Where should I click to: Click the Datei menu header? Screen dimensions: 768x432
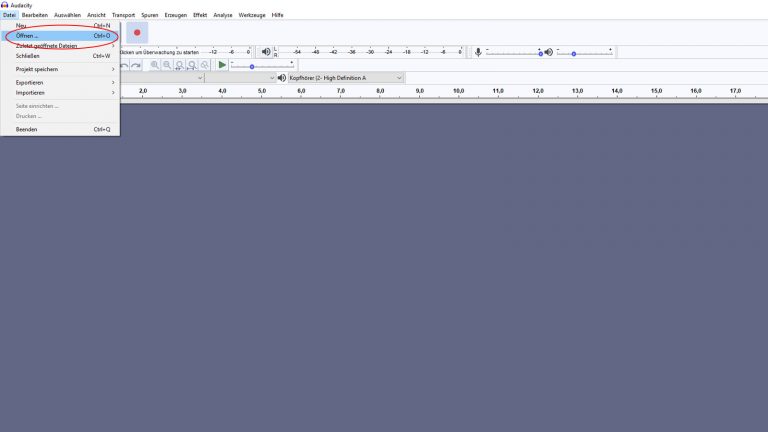(x=9, y=15)
